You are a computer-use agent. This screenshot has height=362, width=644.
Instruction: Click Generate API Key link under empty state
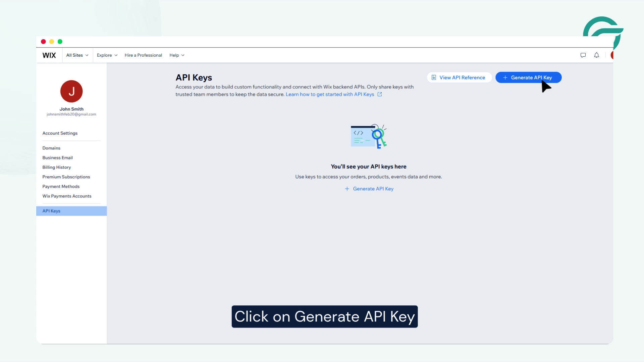[369, 189]
